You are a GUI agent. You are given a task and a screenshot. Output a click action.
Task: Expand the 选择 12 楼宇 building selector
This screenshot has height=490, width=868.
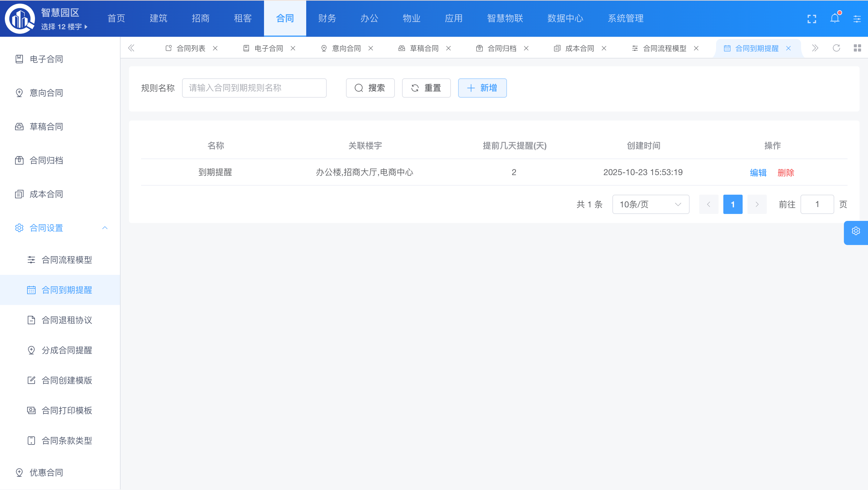pyautogui.click(x=64, y=27)
